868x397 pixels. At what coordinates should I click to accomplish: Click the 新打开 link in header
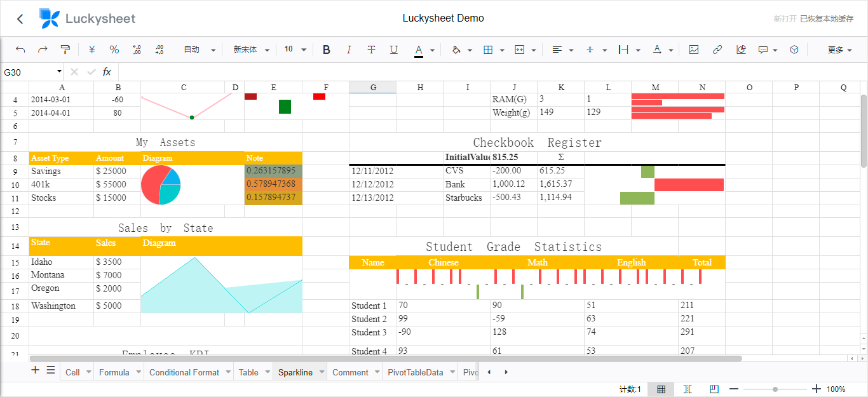tap(785, 19)
